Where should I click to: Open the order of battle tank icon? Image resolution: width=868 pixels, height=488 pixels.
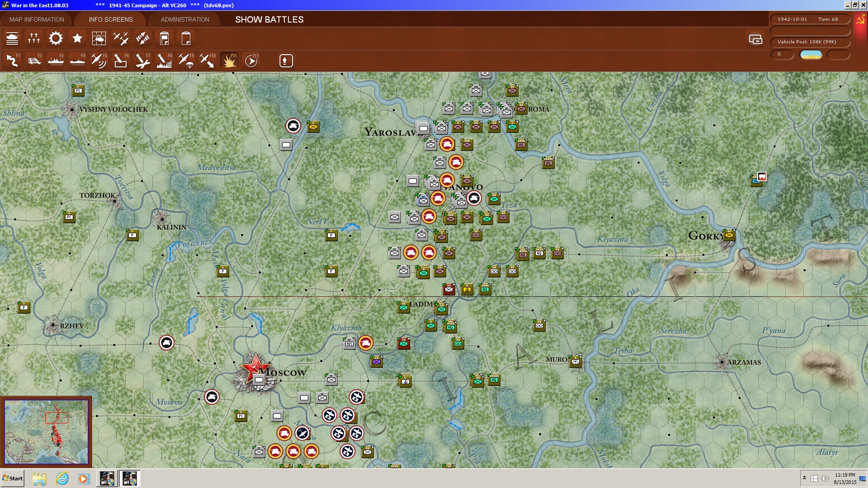[12, 38]
